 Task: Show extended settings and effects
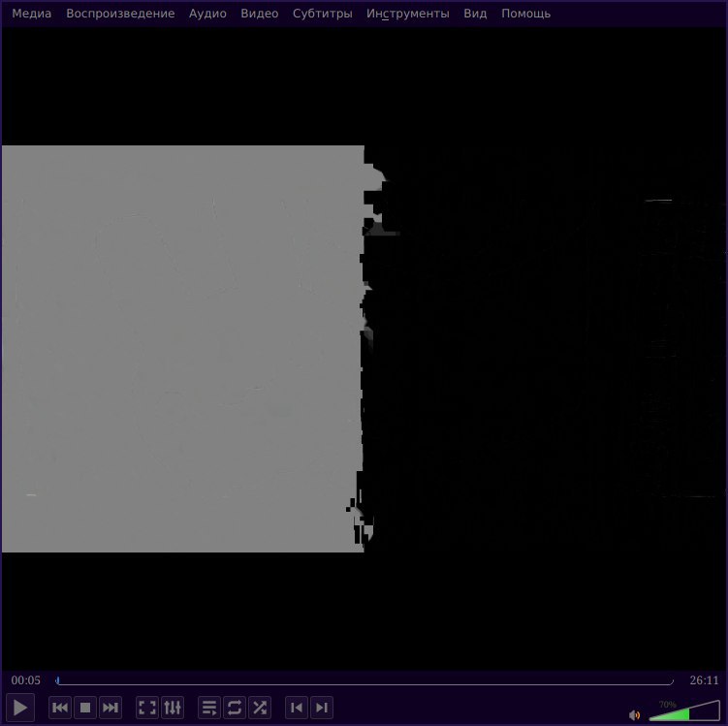(173, 708)
